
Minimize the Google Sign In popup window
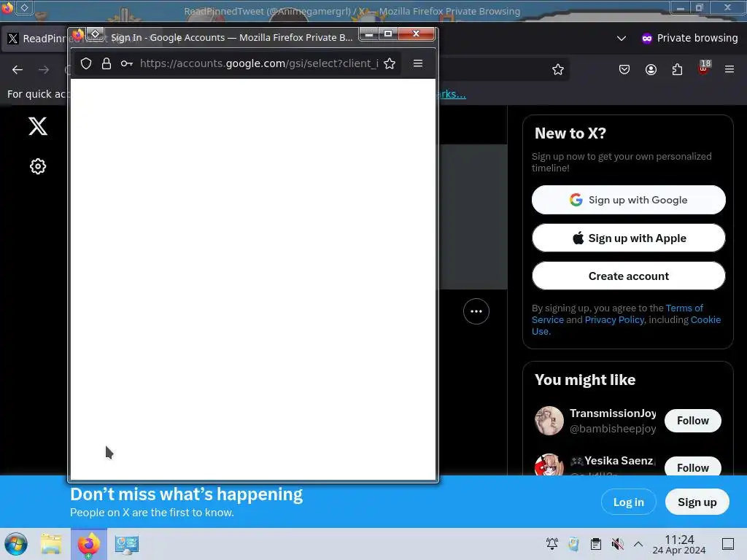[368, 34]
